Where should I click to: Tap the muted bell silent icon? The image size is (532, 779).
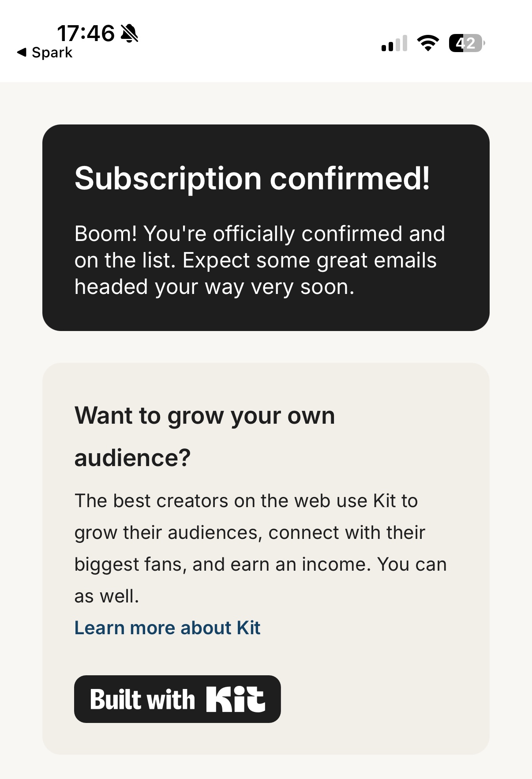[129, 34]
